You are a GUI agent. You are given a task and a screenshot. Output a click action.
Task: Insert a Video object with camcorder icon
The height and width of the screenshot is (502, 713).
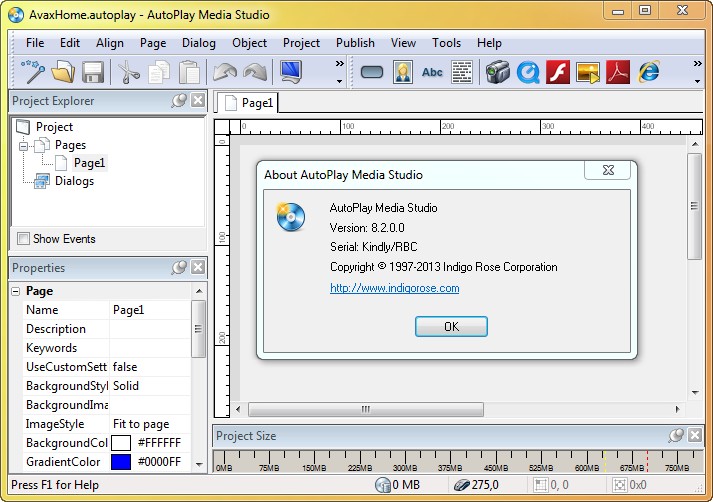(498, 72)
